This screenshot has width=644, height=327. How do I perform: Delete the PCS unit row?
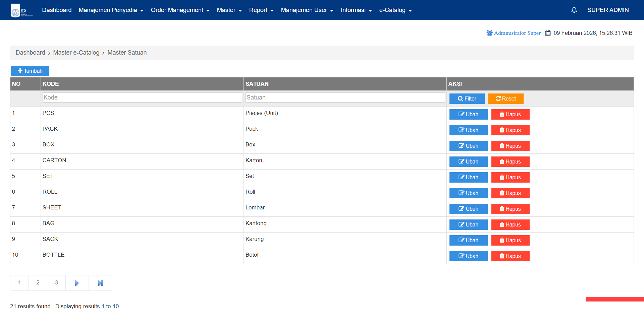pyautogui.click(x=510, y=114)
